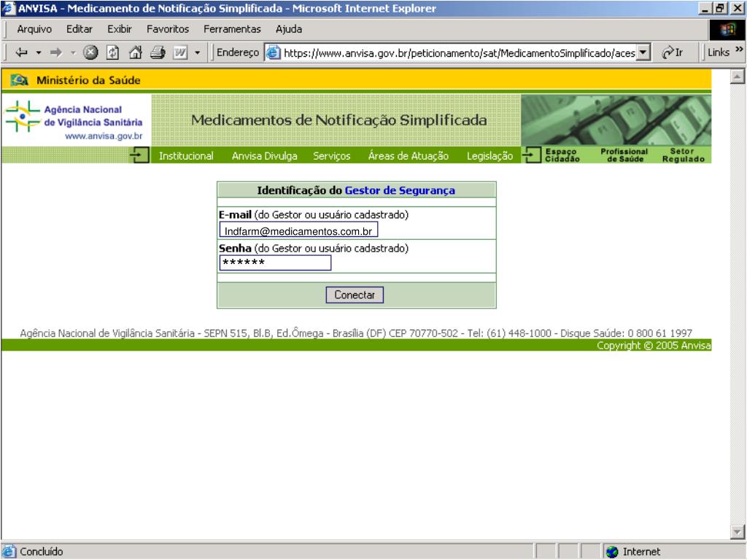Click the Copyright 2005 Anvisa text
The width and height of the screenshot is (747, 560).
click(x=654, y=345)
